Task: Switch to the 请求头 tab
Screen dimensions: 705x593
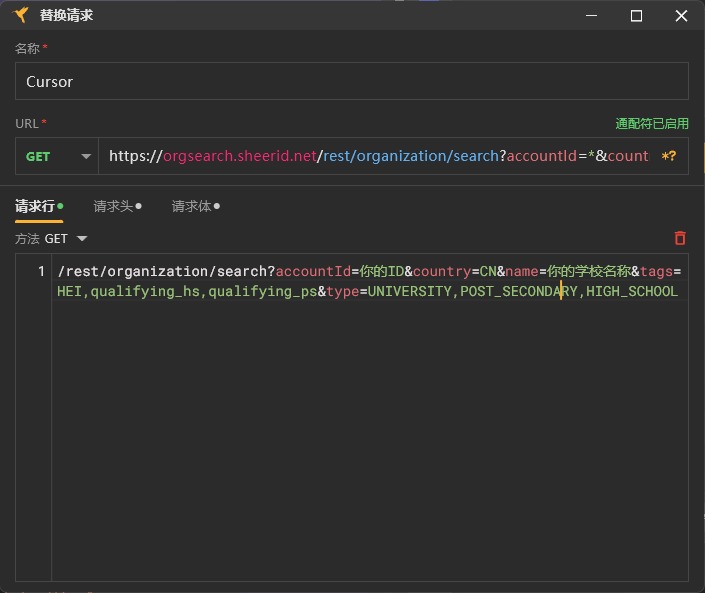Action: 113,206
